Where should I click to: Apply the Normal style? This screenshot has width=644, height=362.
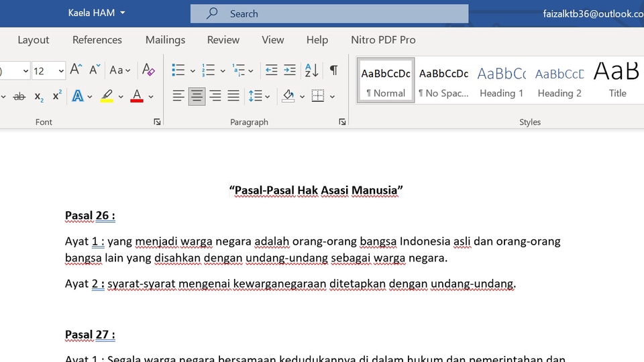click(386, 80)
